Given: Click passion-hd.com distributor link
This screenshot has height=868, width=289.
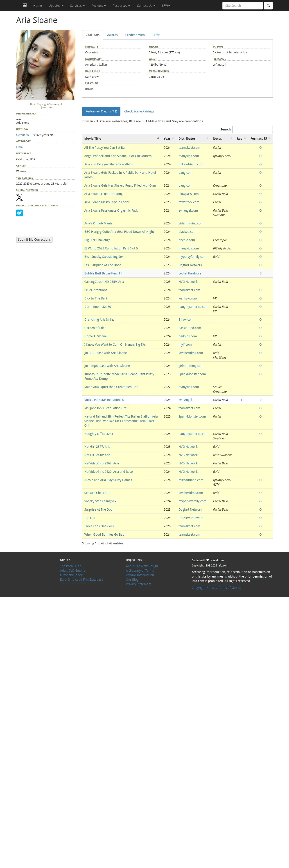Looking at the screenshot, I should 190,328.
